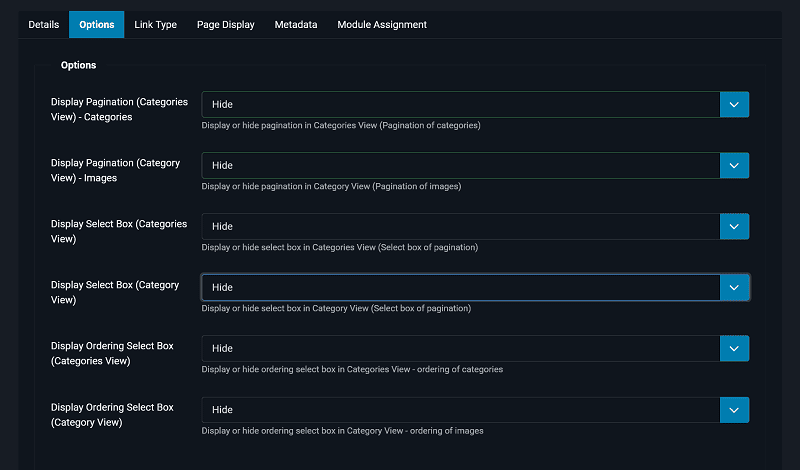Open the Details tab
The image size is (800, 470).
coord(44,24)
